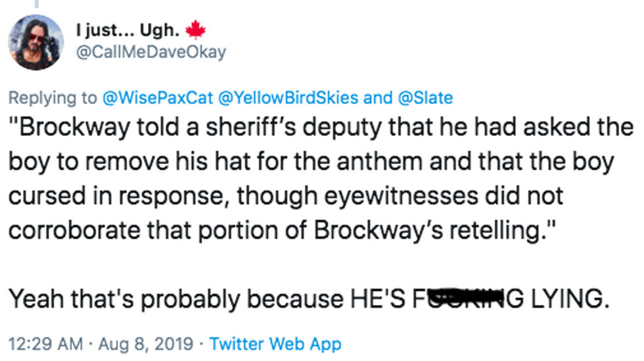Click the red maple leaf emoji
This screenshot has width=644, height=361.
coord(196,30)
